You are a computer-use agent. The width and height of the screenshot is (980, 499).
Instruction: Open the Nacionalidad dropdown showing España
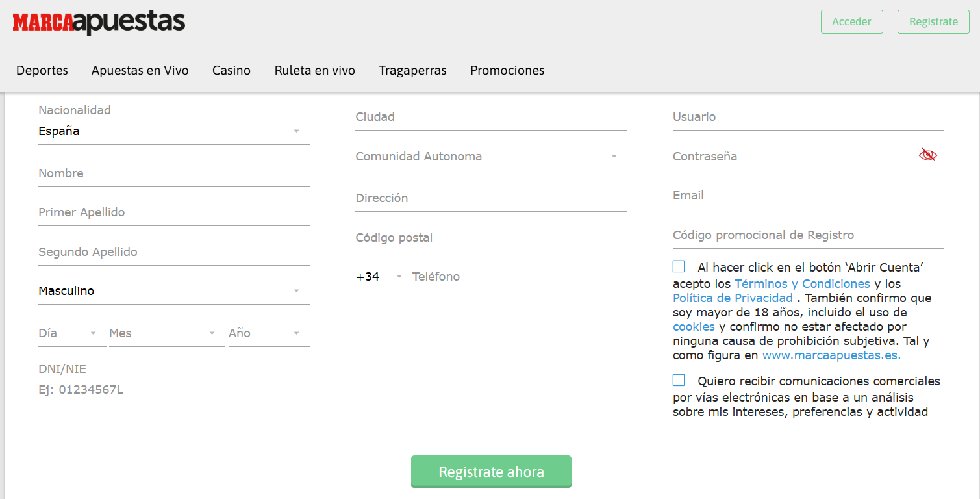[x=174, y=131]
